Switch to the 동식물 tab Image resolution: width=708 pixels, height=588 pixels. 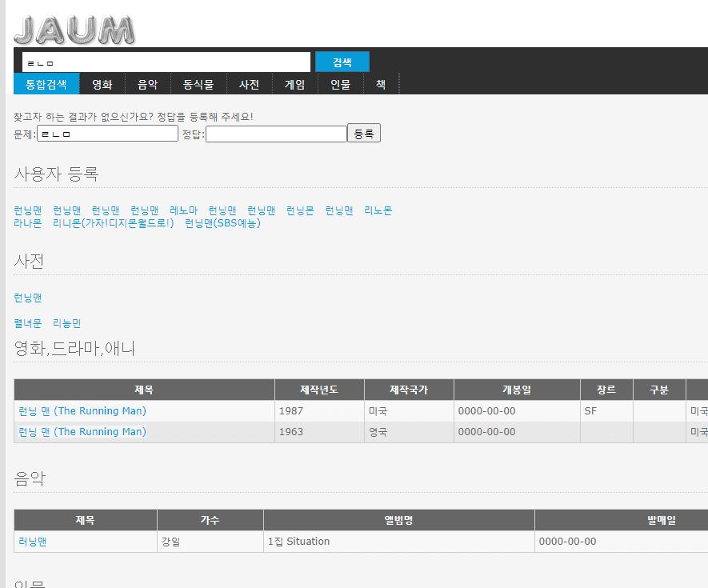[x=198, y=84]
